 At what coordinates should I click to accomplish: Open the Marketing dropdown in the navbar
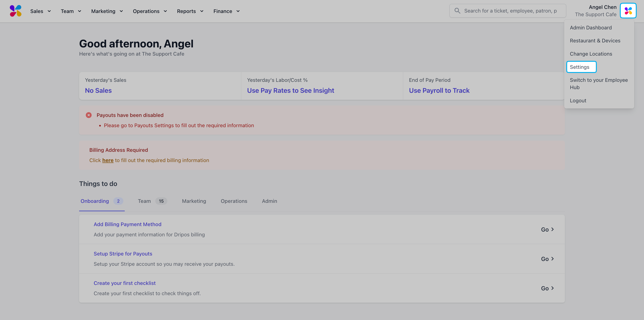click(107, 11)
